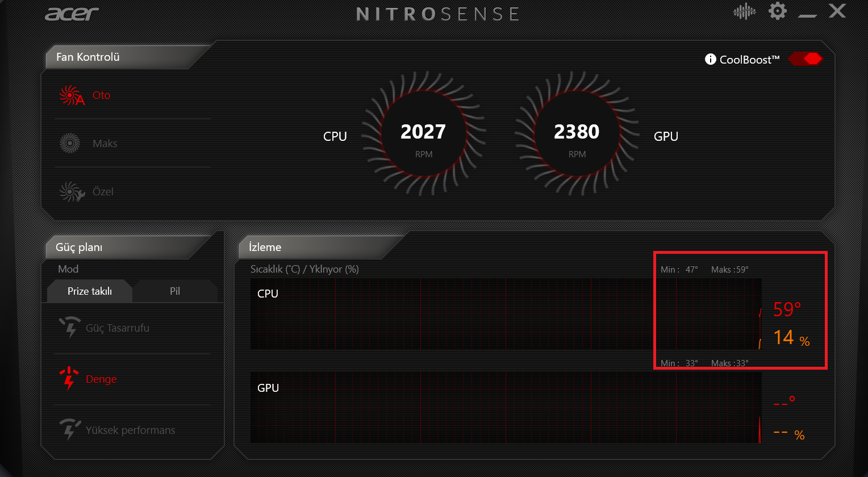
Task: Open settings with the gear icon
Action: (x=778, y=11)
